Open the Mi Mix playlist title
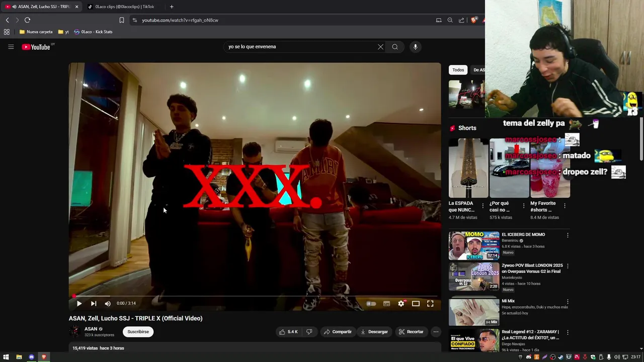 [508, 301]
